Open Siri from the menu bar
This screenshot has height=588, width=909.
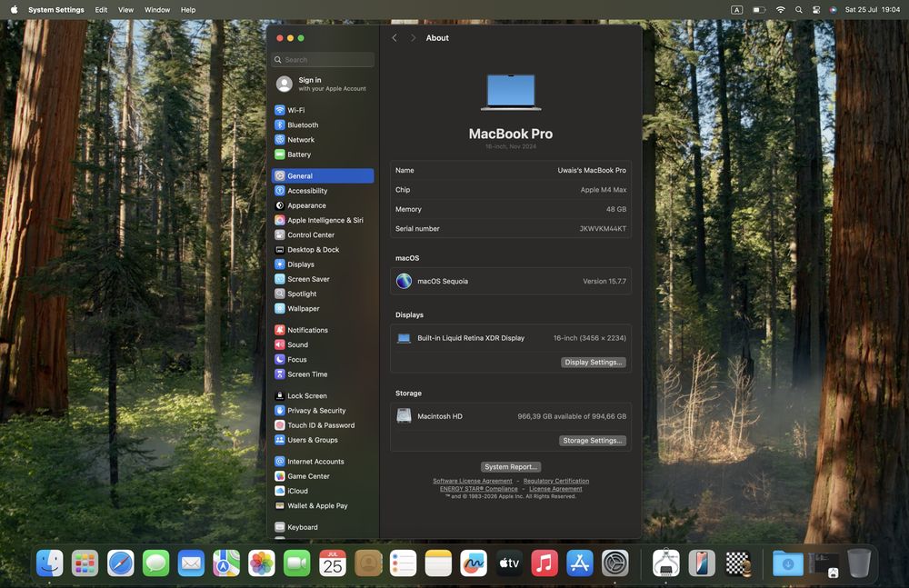coord(833,10)
